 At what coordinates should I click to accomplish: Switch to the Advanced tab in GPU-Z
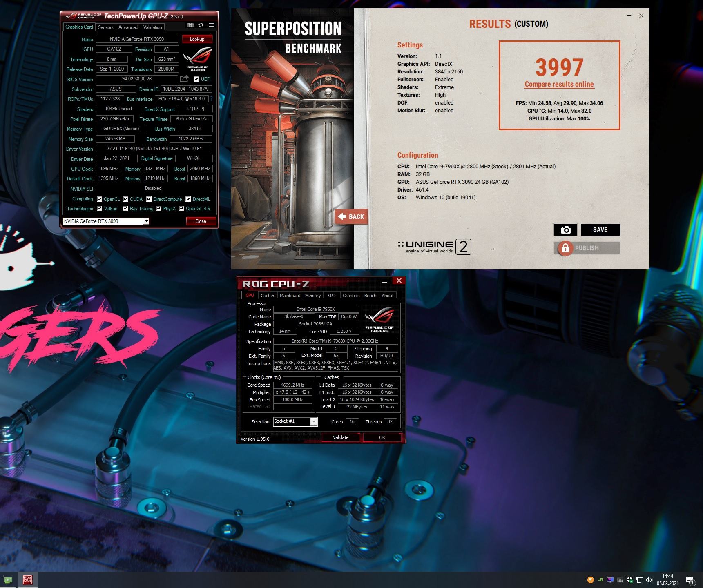[x=128, y=27]
